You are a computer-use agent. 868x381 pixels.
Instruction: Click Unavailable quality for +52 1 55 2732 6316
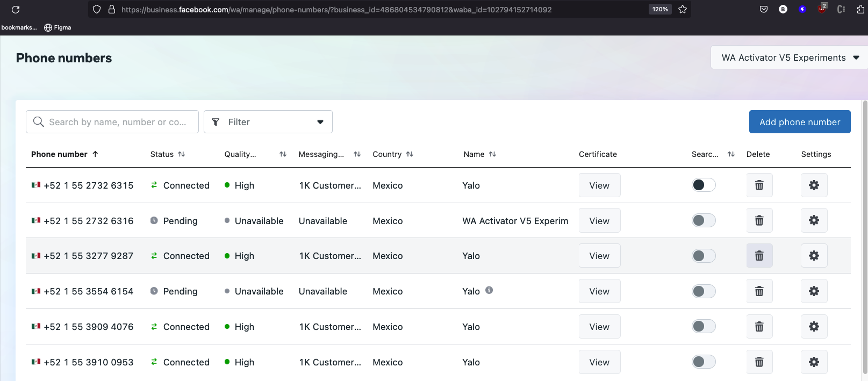pos(259,221)
